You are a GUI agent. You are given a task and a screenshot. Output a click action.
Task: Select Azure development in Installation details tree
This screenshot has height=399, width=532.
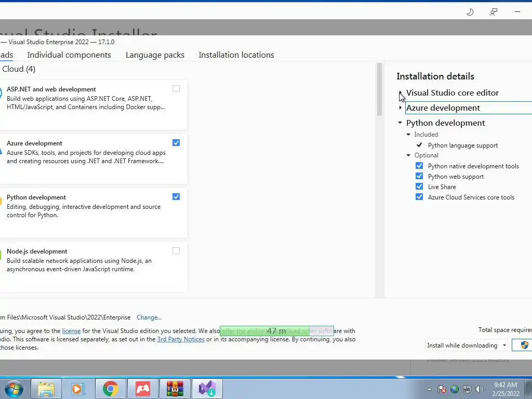[443, 108]
